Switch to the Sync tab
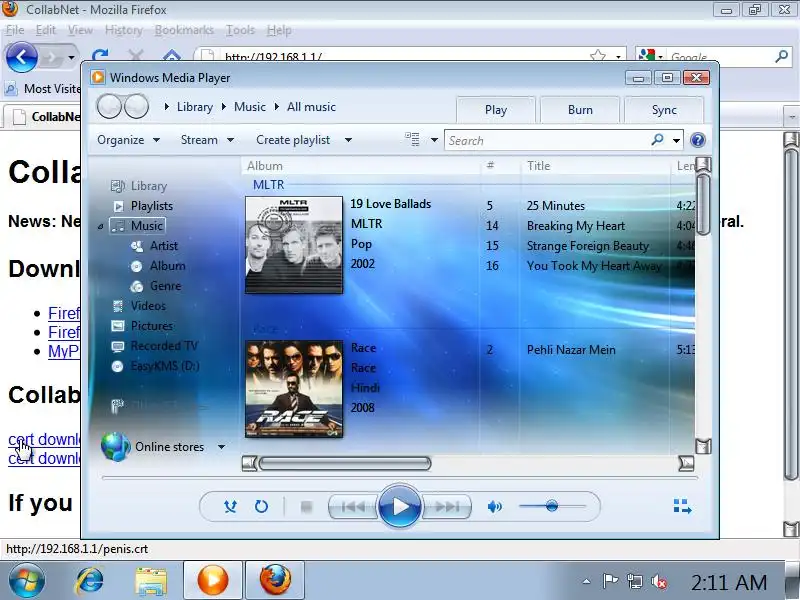This screenshot has height=600, width=800. [x=664, y=110]
